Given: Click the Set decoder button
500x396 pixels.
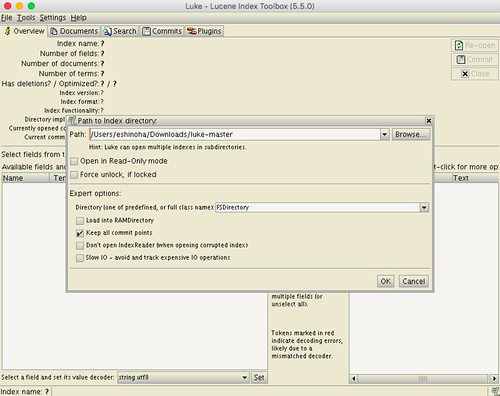Looking at the screenshot, I should (259, 377).
